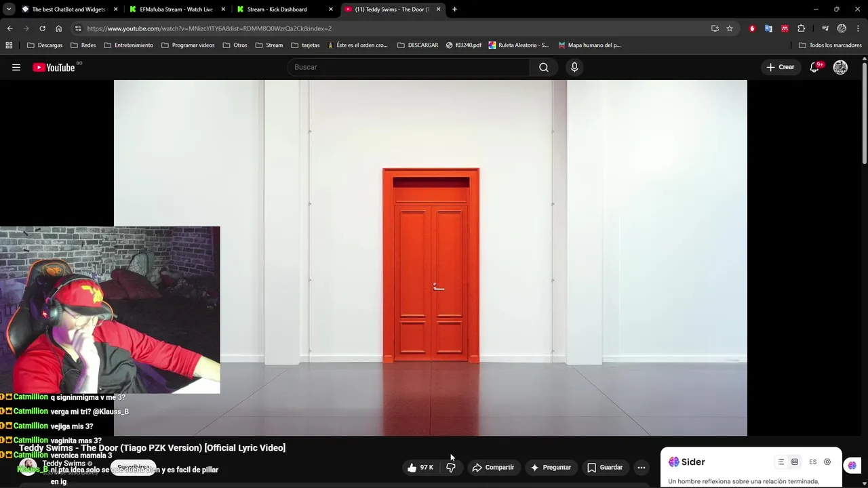Open the Google Translate extension

click(768, 28)
